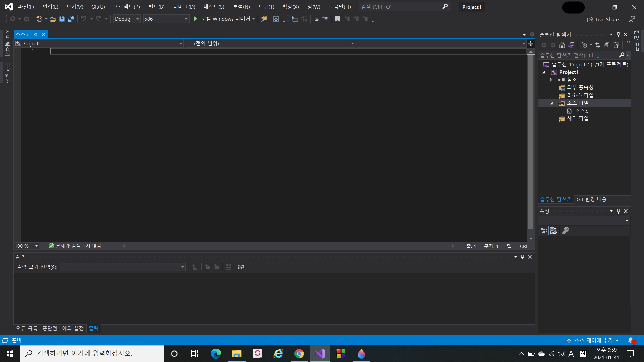Open the x86 platform dropdown
This screenshot has height=362, width=644.
[166, 19]
